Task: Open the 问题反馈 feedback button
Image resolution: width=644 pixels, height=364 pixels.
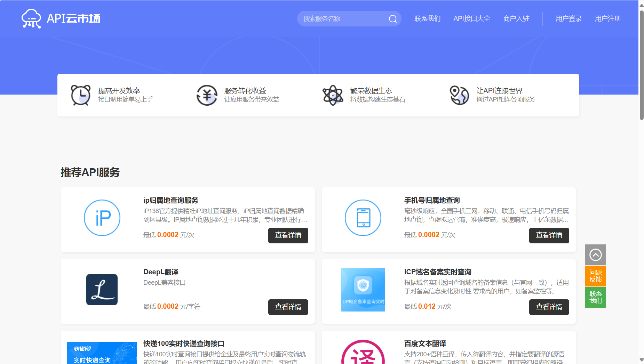Action: point(596,276)
